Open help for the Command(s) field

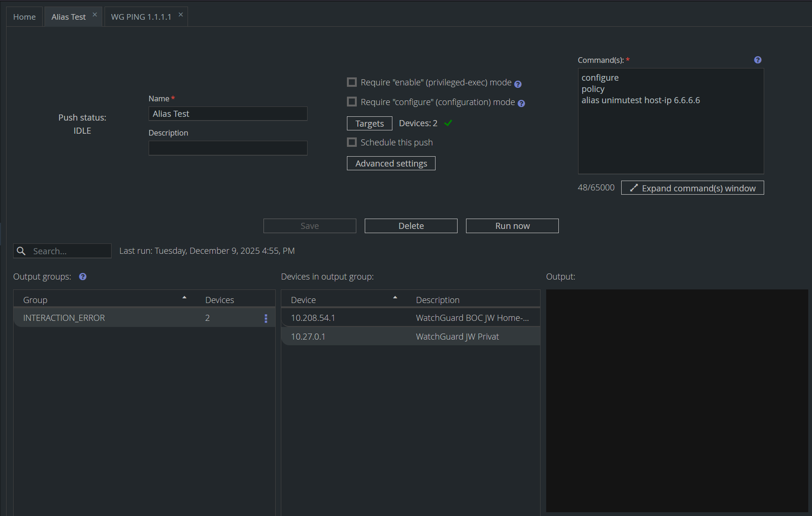[x=758, y=60]
